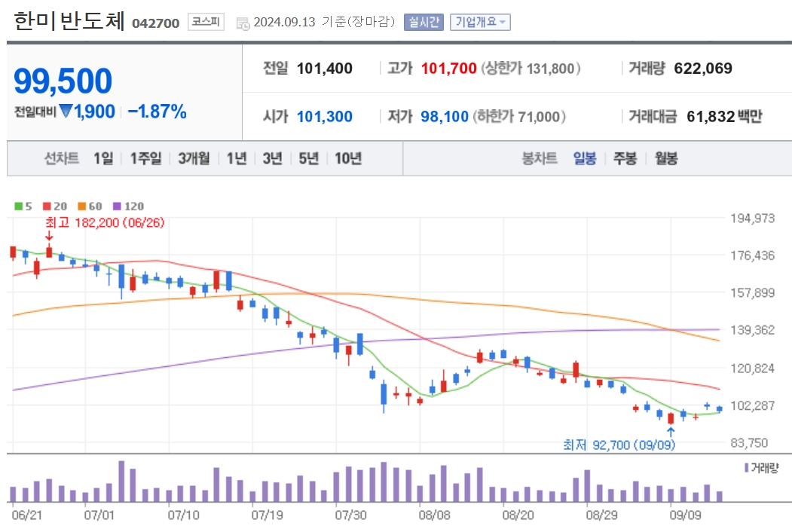Click the 실시간 real-time button

(x=424, y=23)
